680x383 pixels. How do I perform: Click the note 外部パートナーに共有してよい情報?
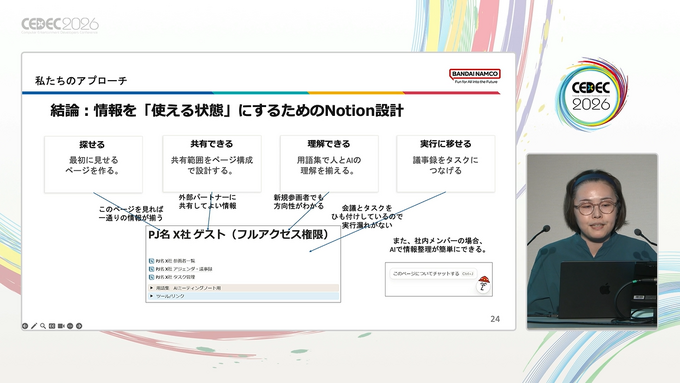coord(207,202)
